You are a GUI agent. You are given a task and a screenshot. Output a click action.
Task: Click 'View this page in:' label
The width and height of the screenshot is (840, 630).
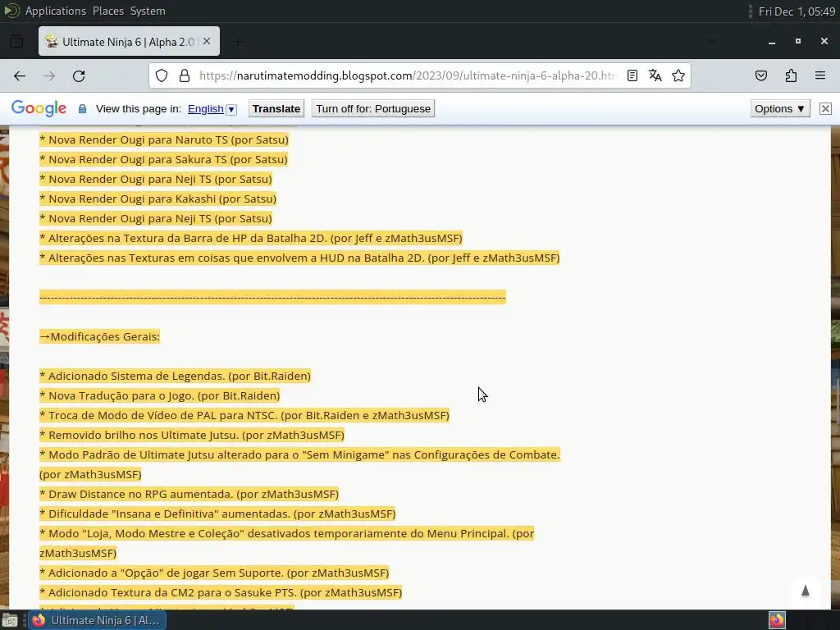[x=138, y=109]
